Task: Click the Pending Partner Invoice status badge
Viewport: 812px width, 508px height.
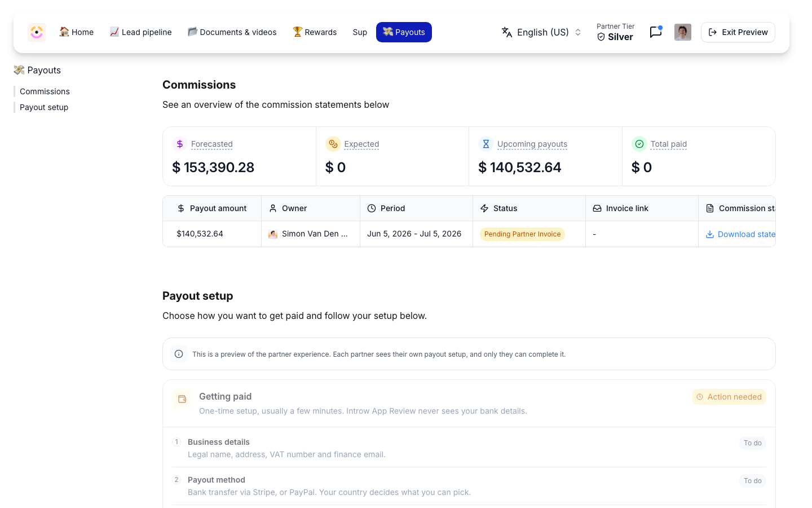Action: coord(522,234)
